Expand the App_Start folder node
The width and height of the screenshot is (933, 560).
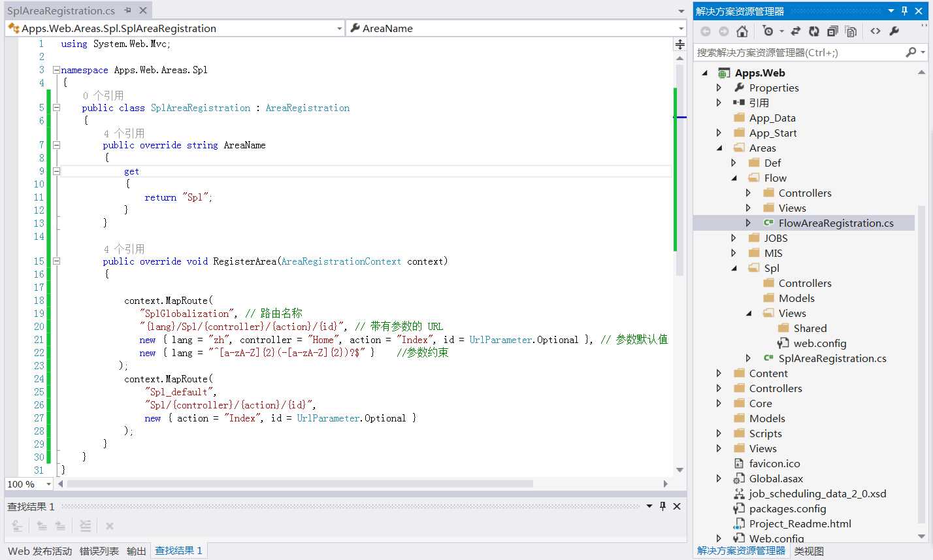719,133
